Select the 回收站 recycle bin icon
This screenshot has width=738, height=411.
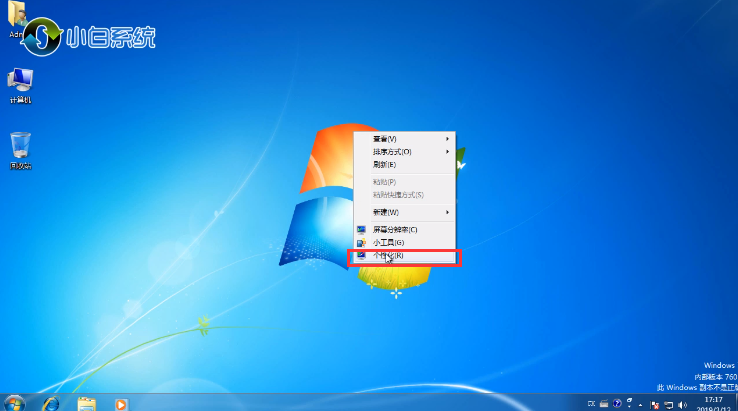20,150
